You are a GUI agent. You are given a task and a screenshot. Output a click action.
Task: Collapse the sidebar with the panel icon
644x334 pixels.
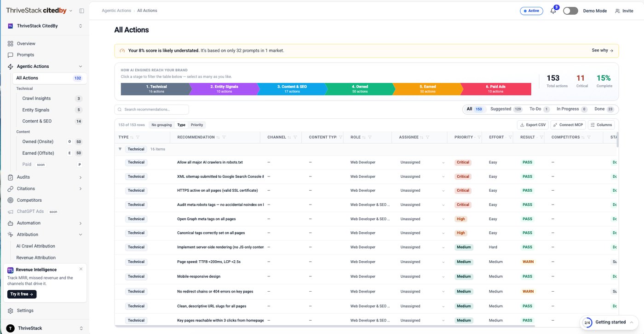[81, 11]
